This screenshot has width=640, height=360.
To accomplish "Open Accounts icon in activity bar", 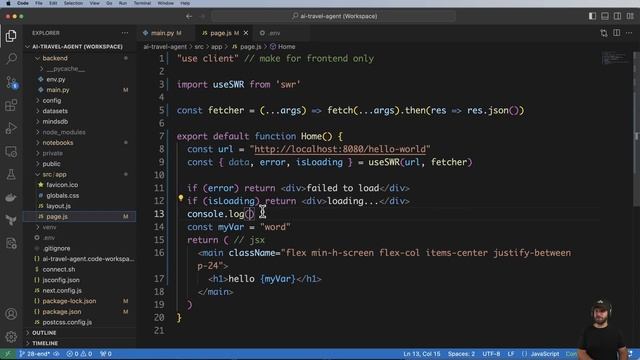I will (x=11, y=314).
